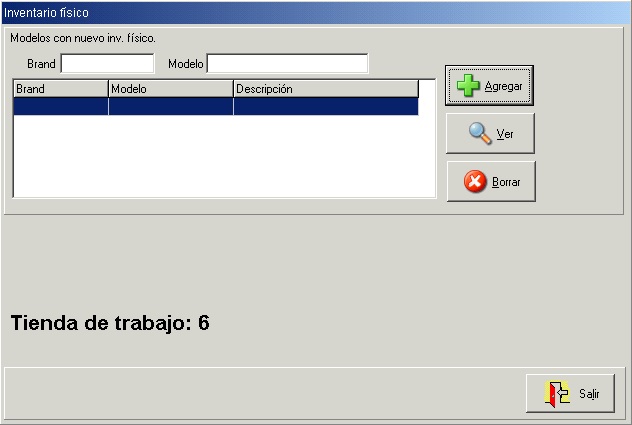The height and width of the screenshot is (425, 632).
Task: Select the Brand cell of highlighted row
Action: point(61,106)
